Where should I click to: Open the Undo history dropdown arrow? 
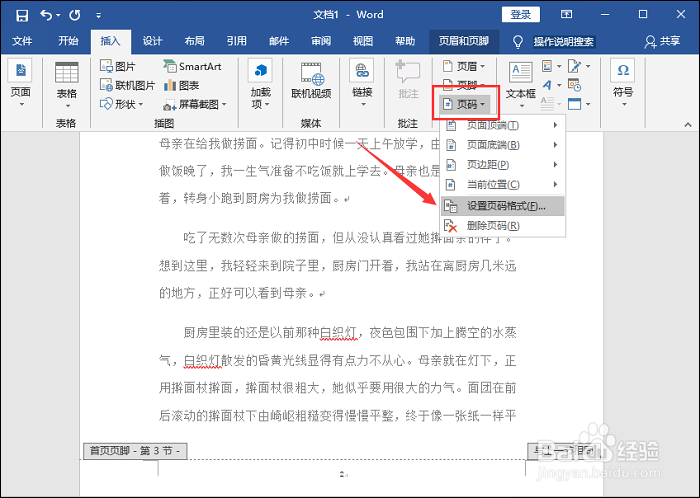tap(58, 16)
